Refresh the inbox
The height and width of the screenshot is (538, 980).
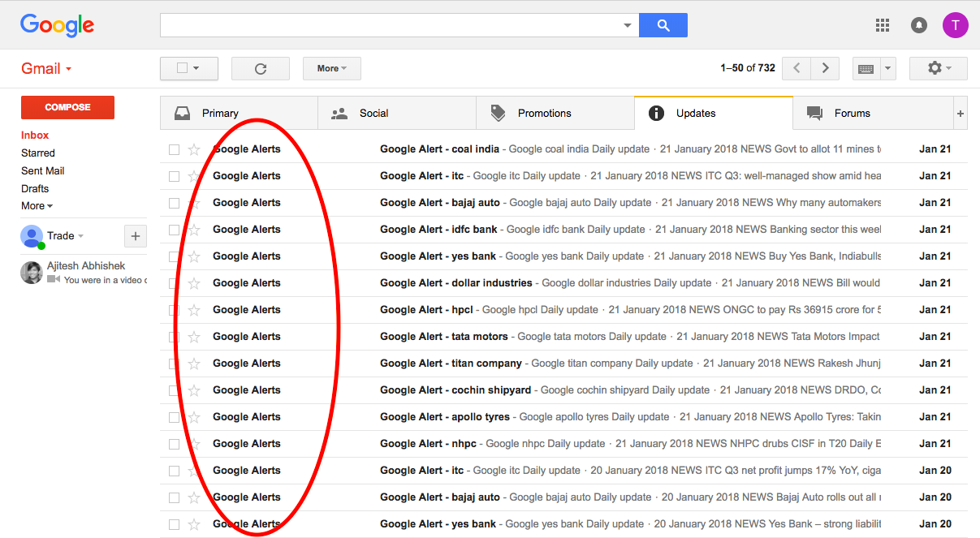[x=261, y=68]
